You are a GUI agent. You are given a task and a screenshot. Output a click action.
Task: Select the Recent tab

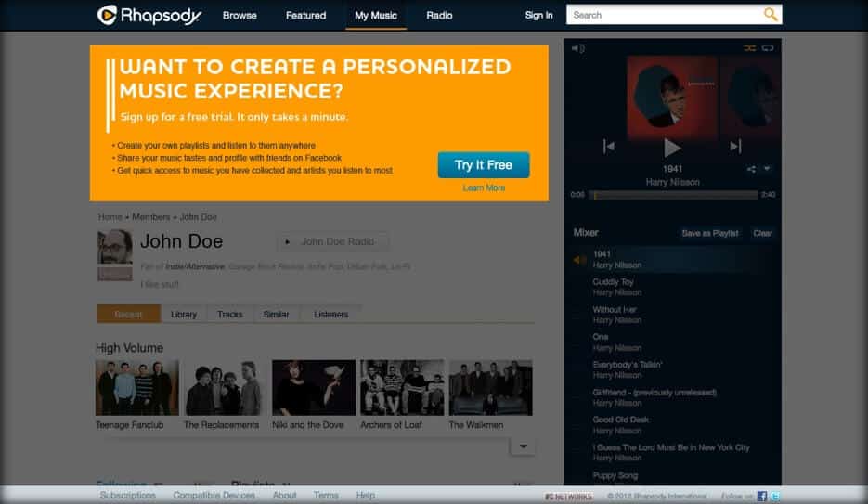[x=128, y=314]
